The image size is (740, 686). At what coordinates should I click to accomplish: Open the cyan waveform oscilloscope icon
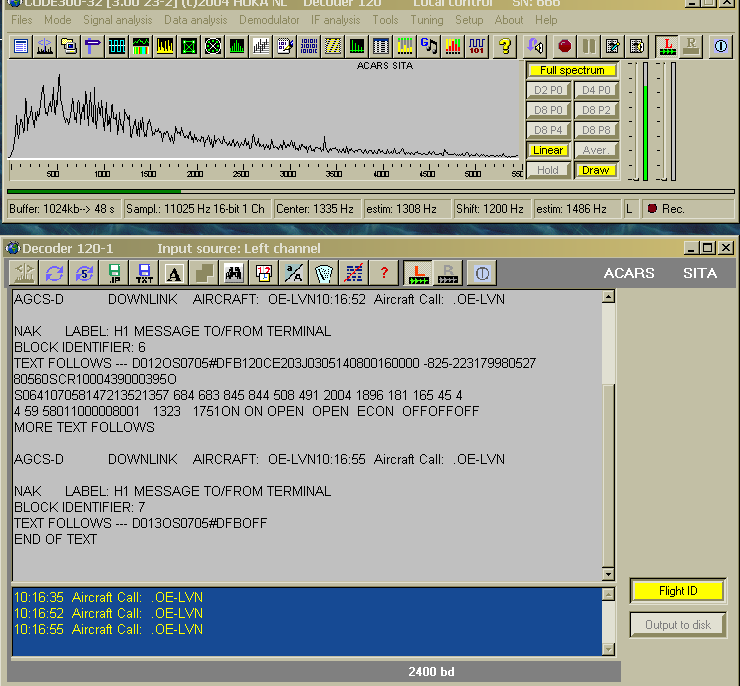[x=117, y=46]
